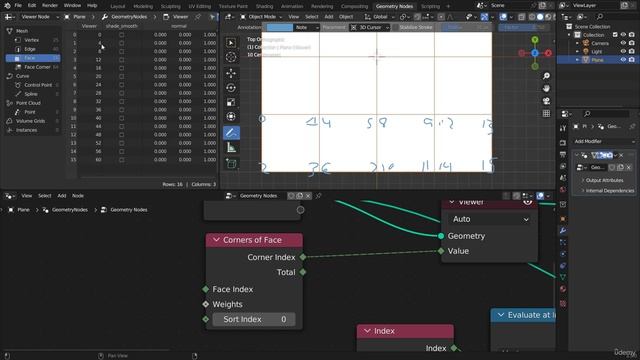Image resolution: width=640 pixels, height=360 pixels.
Task: Select the Measure ruler tool
Action: [231, 148]
